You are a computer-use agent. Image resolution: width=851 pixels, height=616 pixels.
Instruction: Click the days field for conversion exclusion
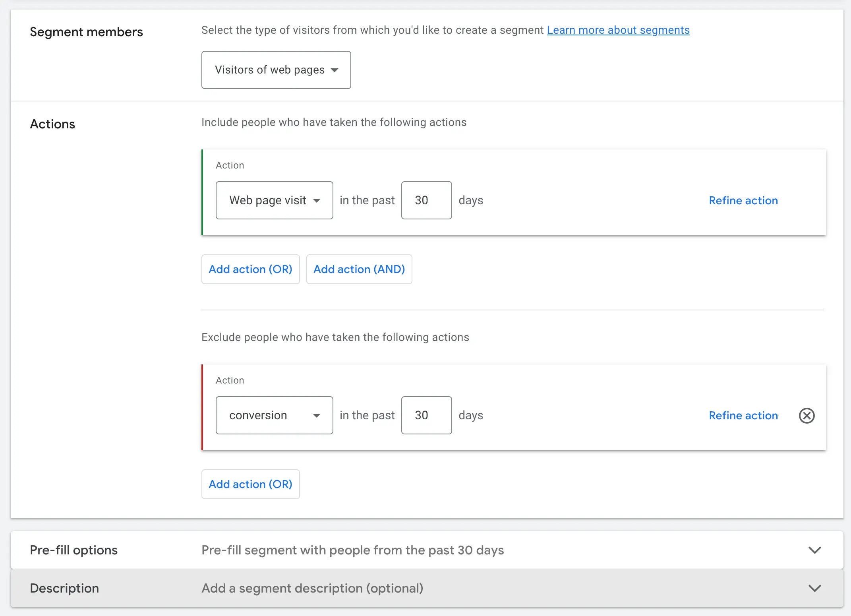point(426,415)
